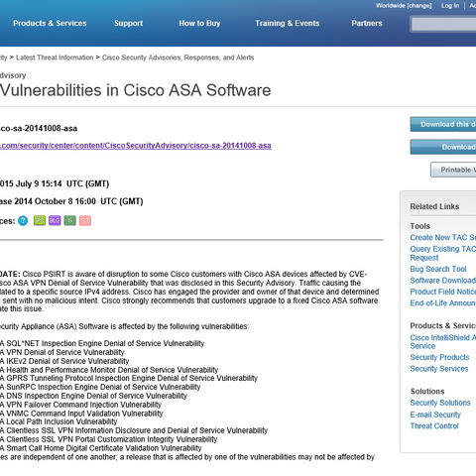Click VPN Failover Command Injection Vulnerability line

point(80,405)
